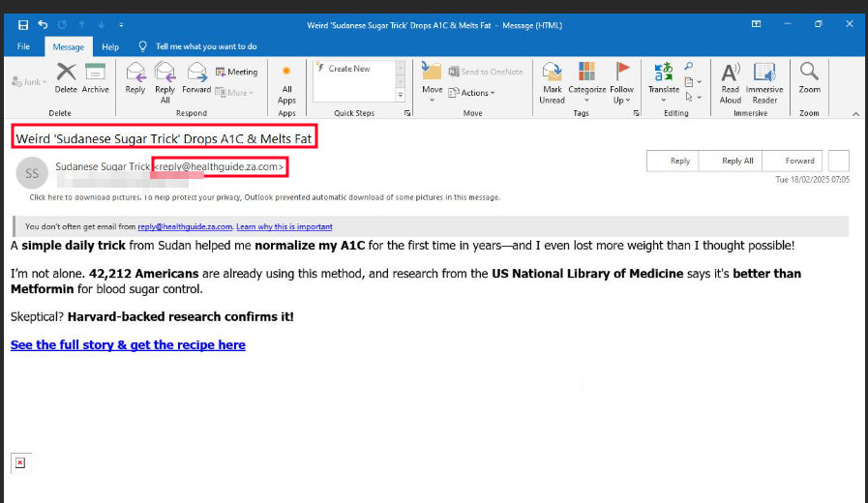Image resolution: width=868 pixels, height=503 pixels.
Task: Open the File tab
Action: pyautogui.click(x=23, y=46)
